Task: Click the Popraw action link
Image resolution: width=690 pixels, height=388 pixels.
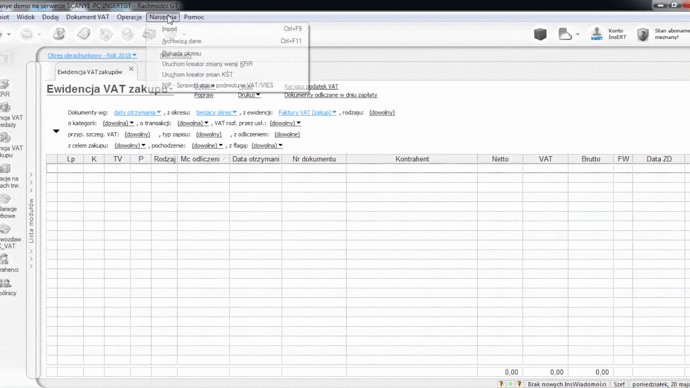Action: click(x=204, y=95)
